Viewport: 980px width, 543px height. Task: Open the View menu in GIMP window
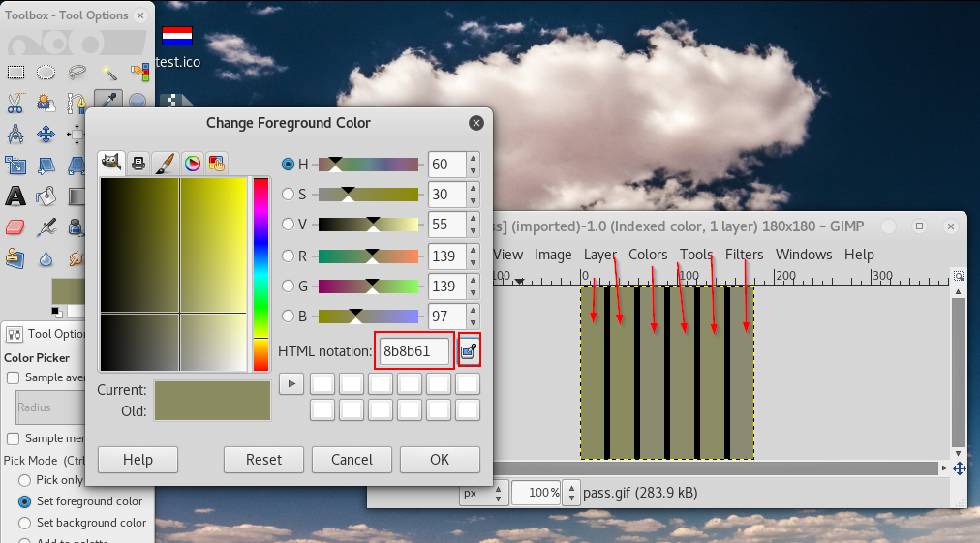pos(506,255)
